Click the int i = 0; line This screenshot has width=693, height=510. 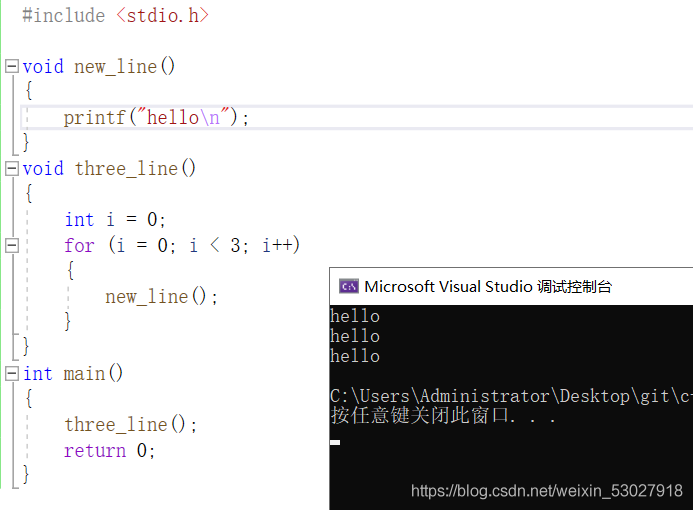[115, 220]
